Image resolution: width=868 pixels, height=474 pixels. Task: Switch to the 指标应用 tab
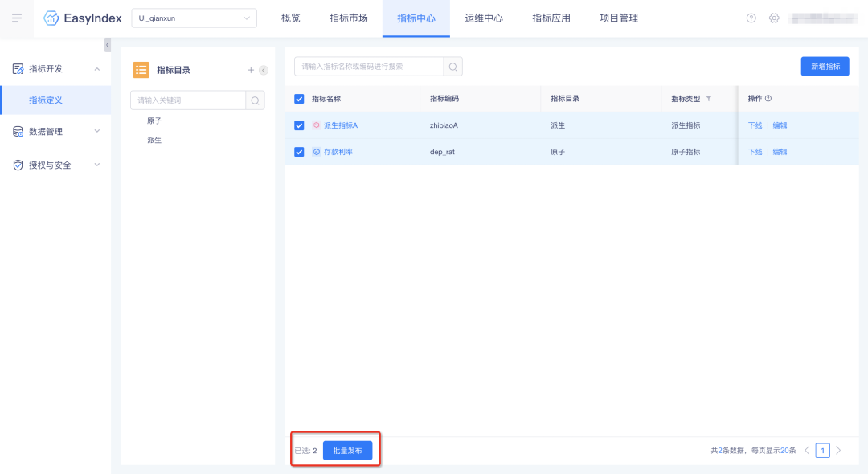click(551, 18)
